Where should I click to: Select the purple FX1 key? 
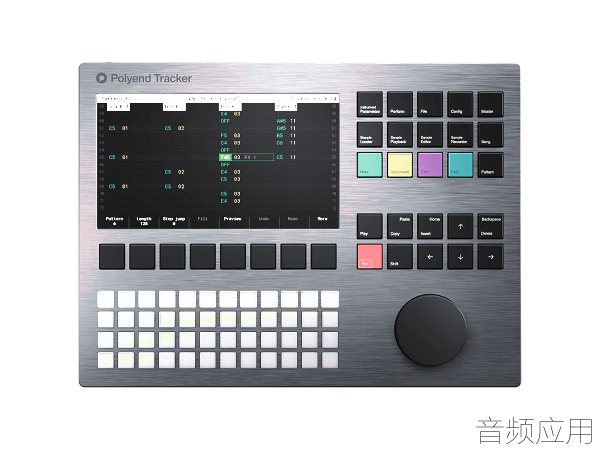point(430,165)
